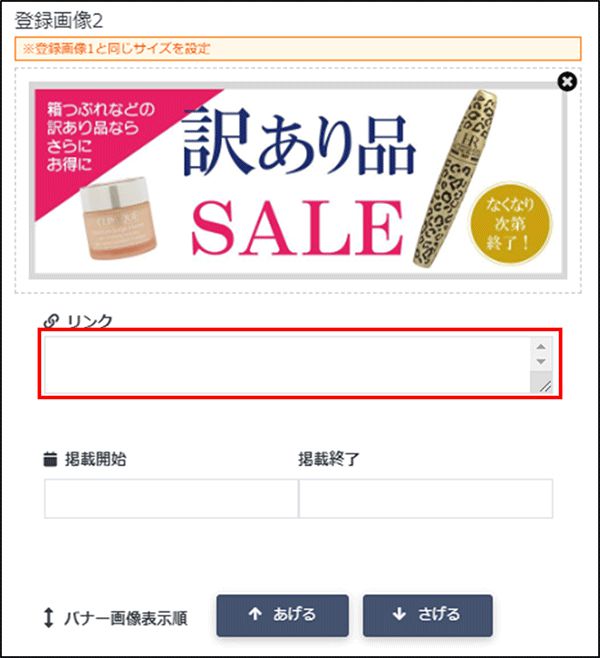
Task: Click the 訳あり品 SALE banner thumbnail
Action: tap(298, 180)
